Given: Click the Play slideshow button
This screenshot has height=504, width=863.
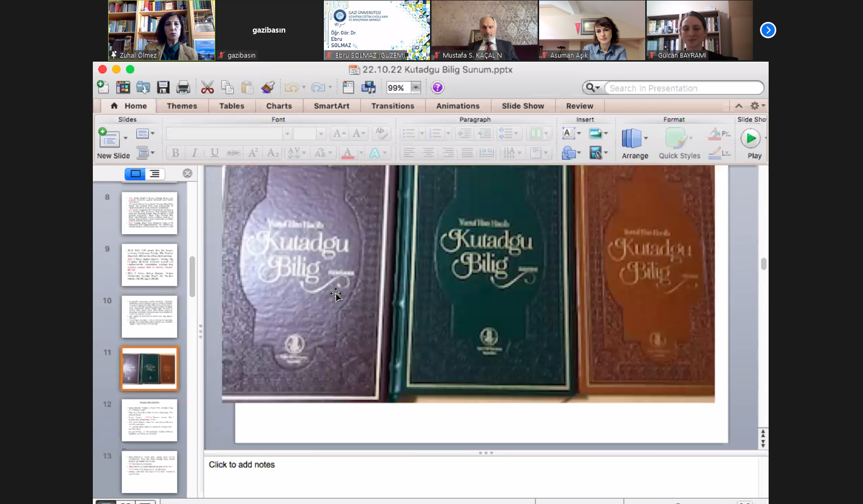Looking at the screenshot, I should pyautogui.click(x=751, y=139).
